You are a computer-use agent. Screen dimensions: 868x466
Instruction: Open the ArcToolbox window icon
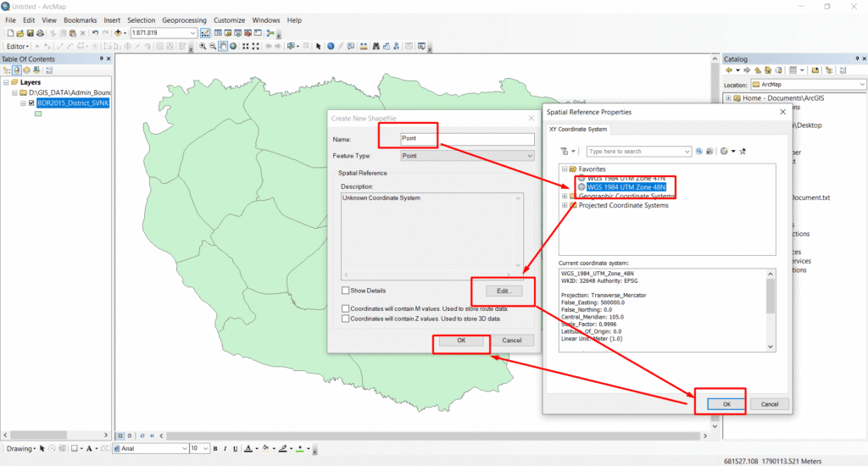248,33
